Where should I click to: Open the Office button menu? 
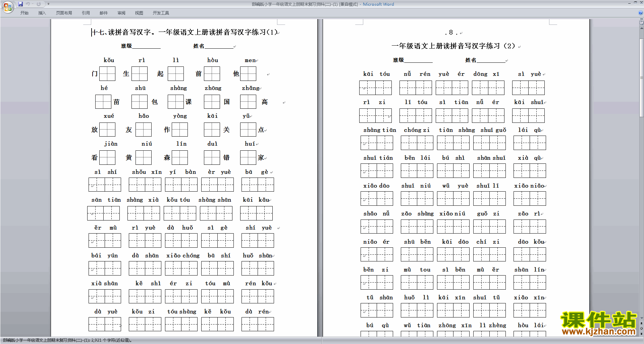point(7,7)
